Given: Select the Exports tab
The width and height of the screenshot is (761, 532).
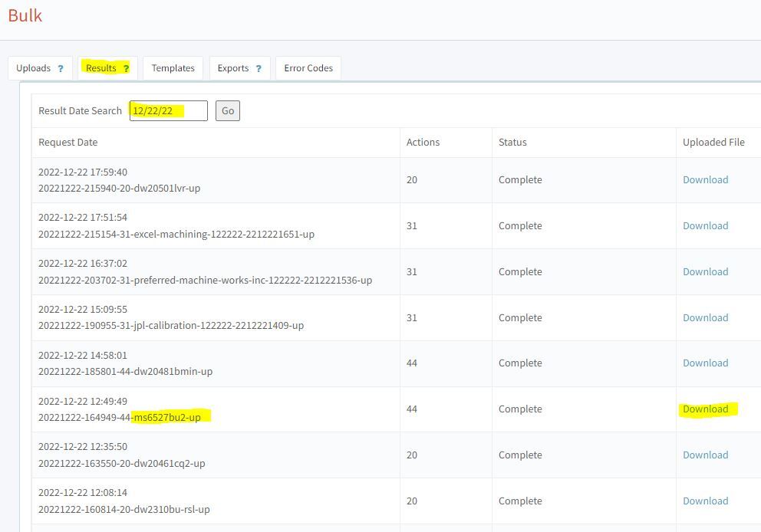Looking at the screenshot, I should coord(232,68).
